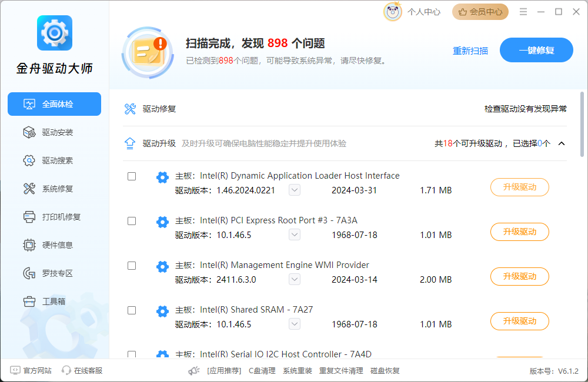Click the 检查驱动没有发现异常 status text
The height and width of the screenshot is (382, 588).
tap(525, 109)
